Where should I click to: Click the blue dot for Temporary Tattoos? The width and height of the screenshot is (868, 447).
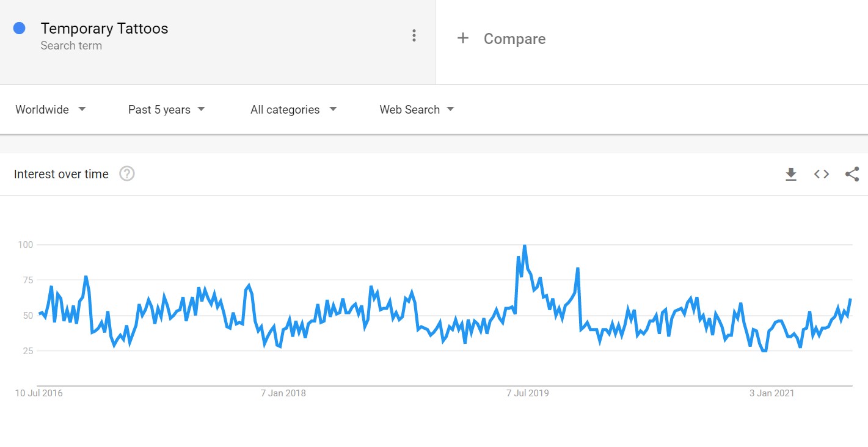20,28
